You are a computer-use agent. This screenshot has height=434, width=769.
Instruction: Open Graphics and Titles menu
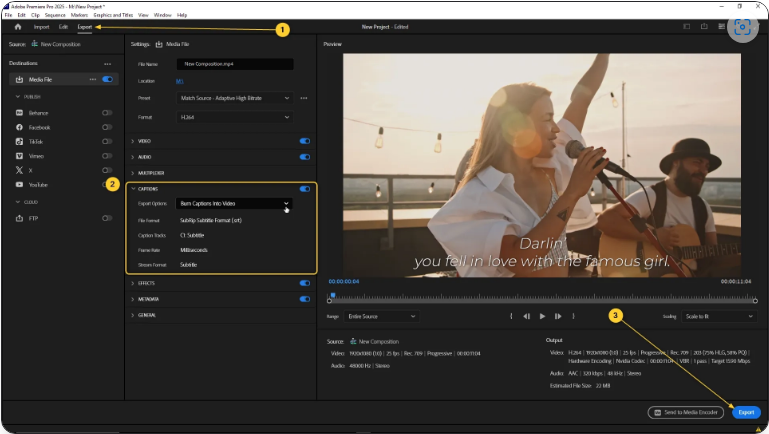(113, 15)
